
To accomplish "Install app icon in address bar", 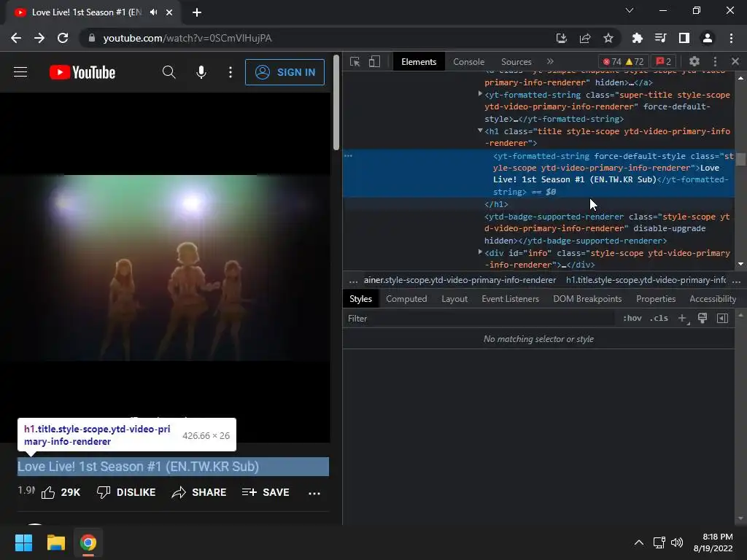I will [562, 38].
